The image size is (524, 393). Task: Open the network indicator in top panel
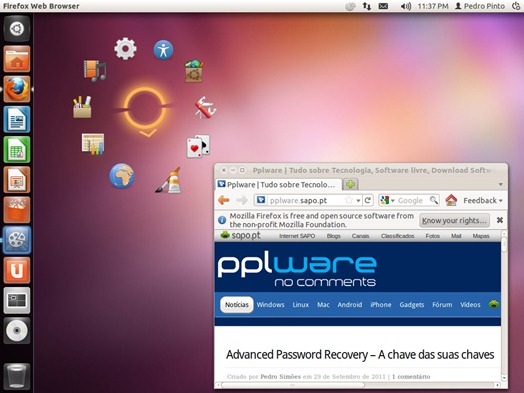tap(367, 6)
